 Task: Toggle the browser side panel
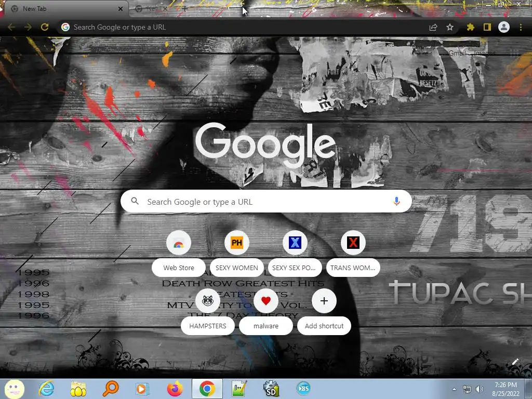coord(487,27)
